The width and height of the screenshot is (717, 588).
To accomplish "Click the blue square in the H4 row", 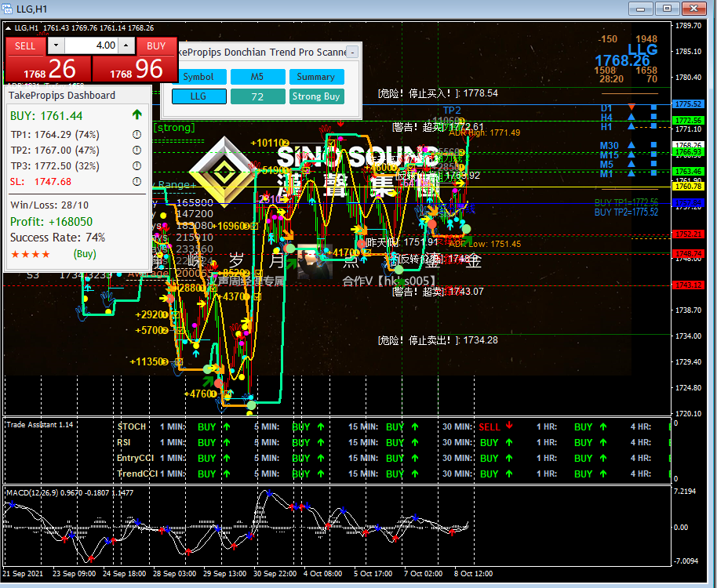I will point(654,117).
